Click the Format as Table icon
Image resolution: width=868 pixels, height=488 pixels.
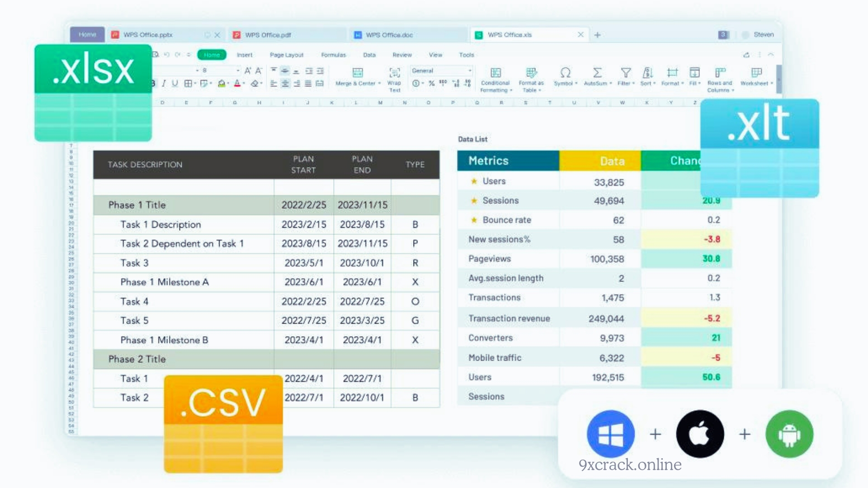531,72
